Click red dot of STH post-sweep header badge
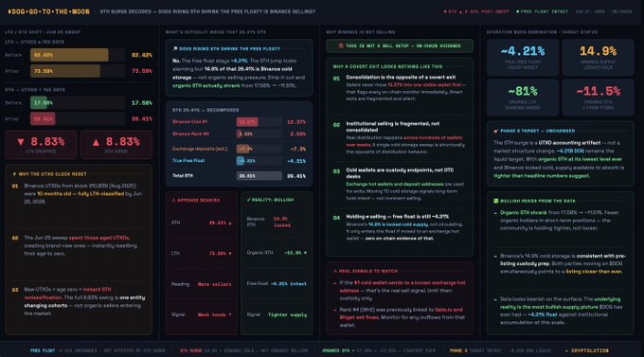 [x=445, y=11]
